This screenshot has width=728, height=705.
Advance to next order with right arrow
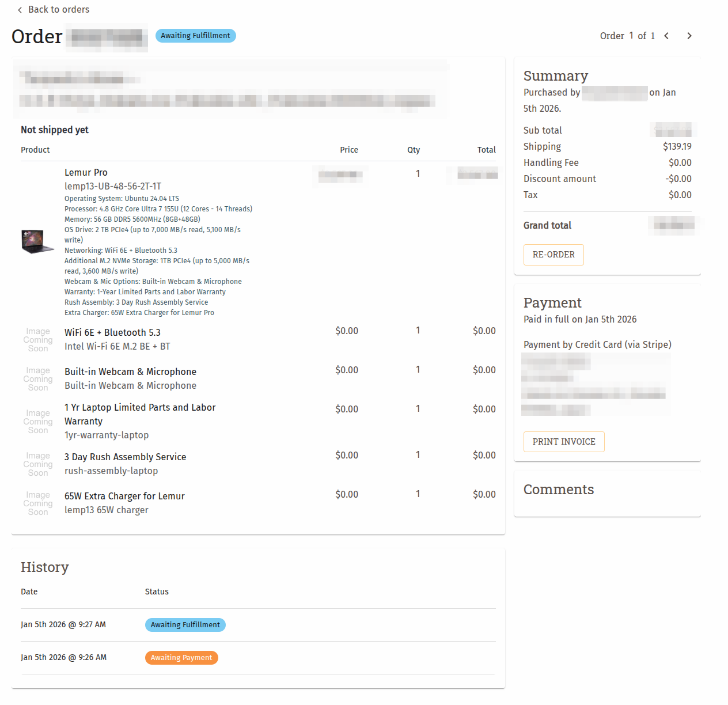pyautogui.click(x=689, y=35)
